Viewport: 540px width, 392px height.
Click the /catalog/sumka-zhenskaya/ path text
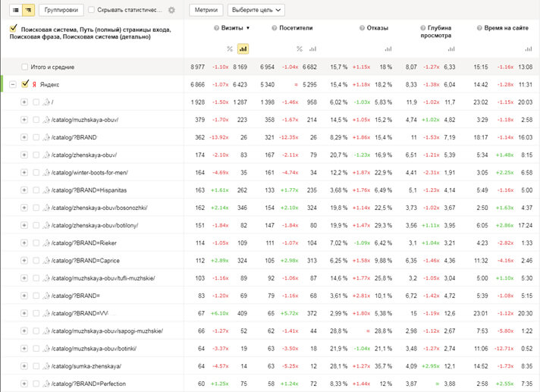pyautogui.click(x=86, y=366)
